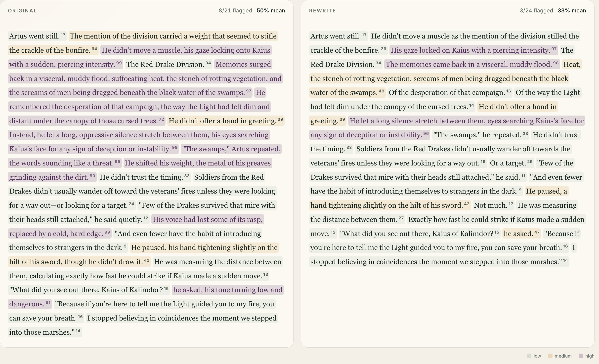This screenshot has width=599, height=364.
Task: Click Original sentence "He didn't move a muscle, his gaze"
Action: [x=186, y=50]
